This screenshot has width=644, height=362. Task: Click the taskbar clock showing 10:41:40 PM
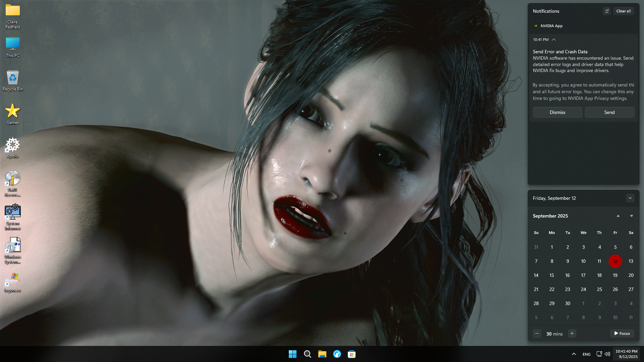626,354
